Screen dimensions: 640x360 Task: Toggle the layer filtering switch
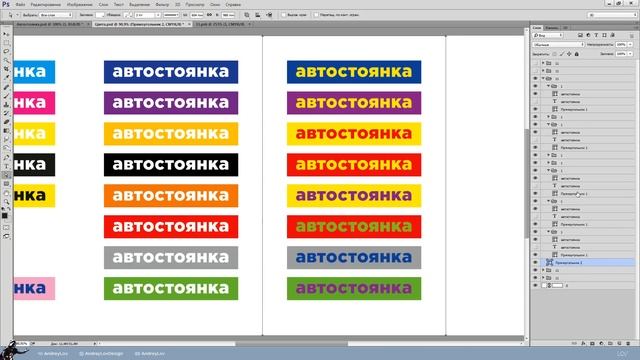[631, 36]
